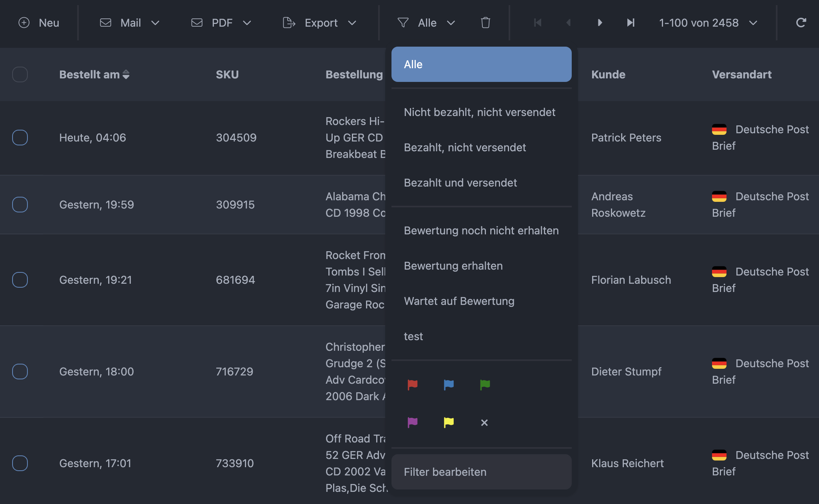
Task: Filter by red flag
Action: pyautogui.click(x=413, y=384)
